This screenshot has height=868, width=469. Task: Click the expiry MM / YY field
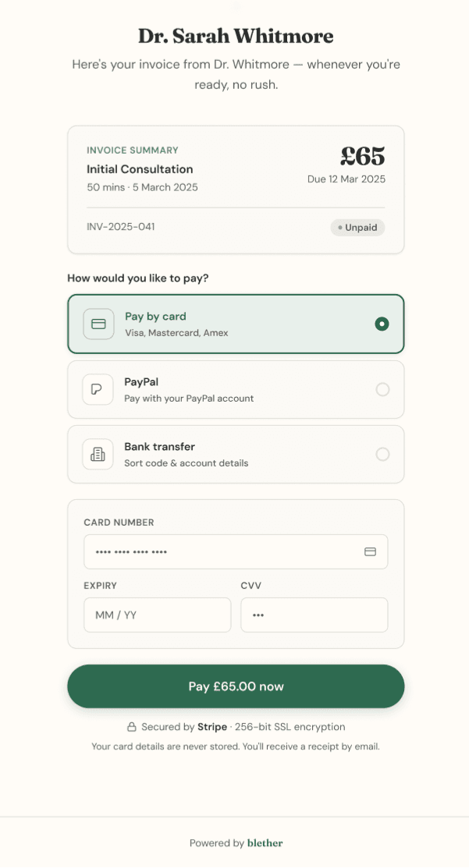(x=156, y=615)
